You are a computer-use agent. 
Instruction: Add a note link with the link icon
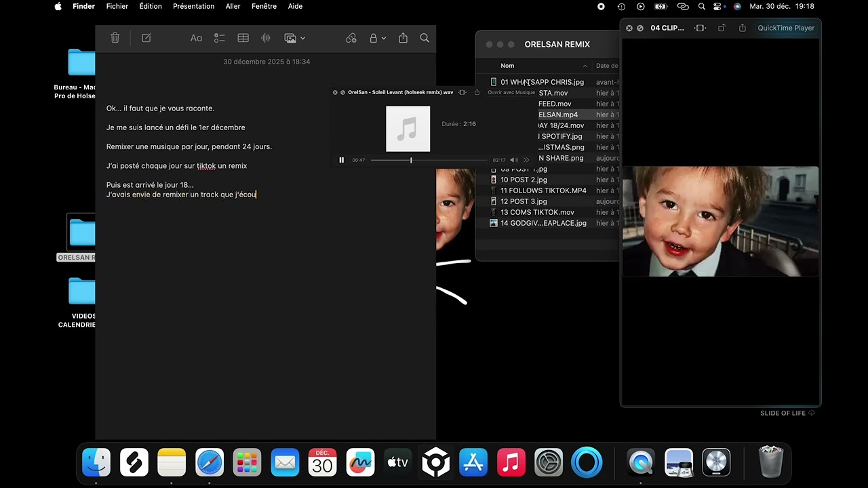tap(351, 38)
